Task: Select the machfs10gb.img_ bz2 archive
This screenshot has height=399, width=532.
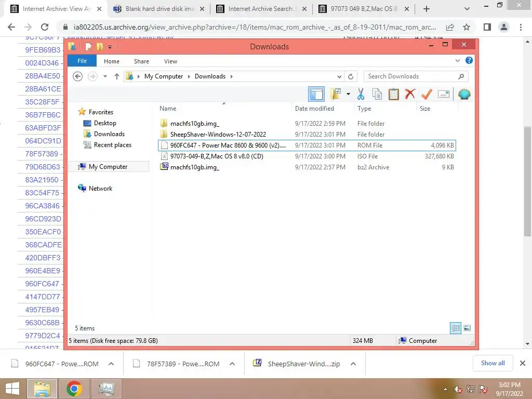Action: tap(307, 167)
